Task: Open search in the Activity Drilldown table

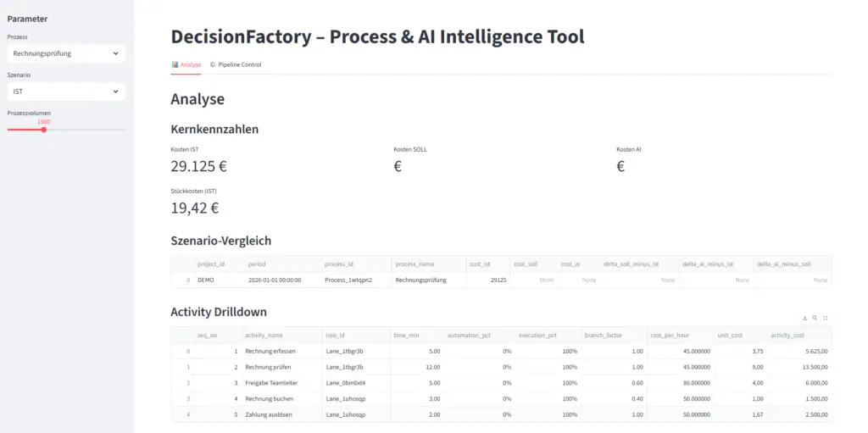Action: point(815,318)
